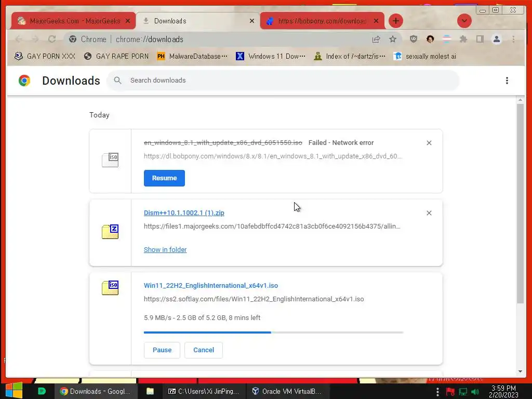Open Chrome's main three-dot menu
532x399 pixels.
point(513,39)
